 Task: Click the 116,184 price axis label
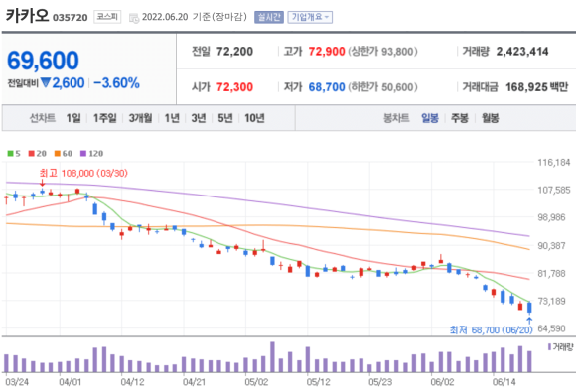pyautogui.click(x=554, y=162)
